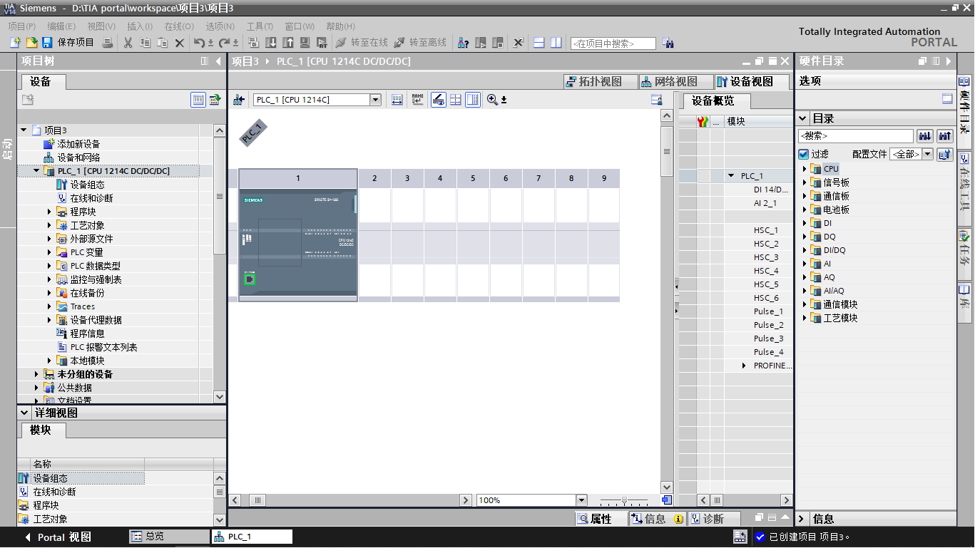This screenshot has width=980, height=553.
Task: Toggle the hardware catalog information icon
Action: pos(948,99)
